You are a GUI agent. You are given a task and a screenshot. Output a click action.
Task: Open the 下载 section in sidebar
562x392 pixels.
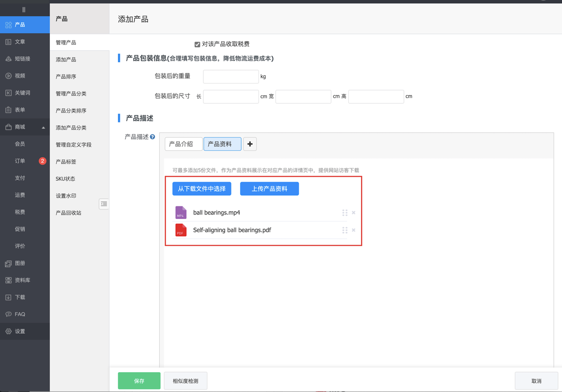pos(20,297)
